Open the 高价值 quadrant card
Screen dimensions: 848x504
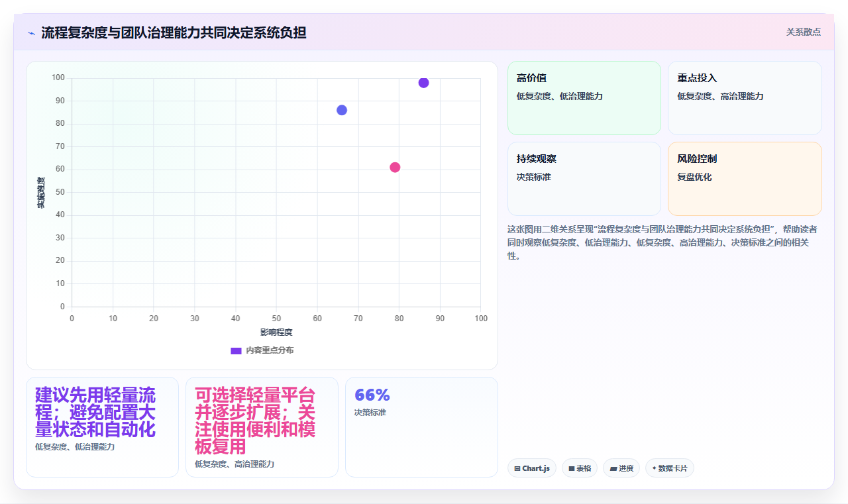tap(584, 98)
